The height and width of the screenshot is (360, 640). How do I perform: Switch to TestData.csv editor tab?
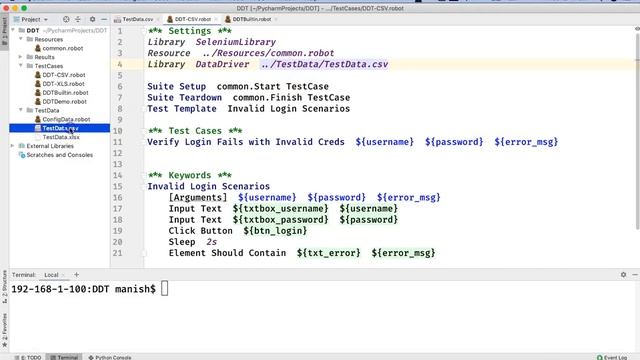[138, 19]
